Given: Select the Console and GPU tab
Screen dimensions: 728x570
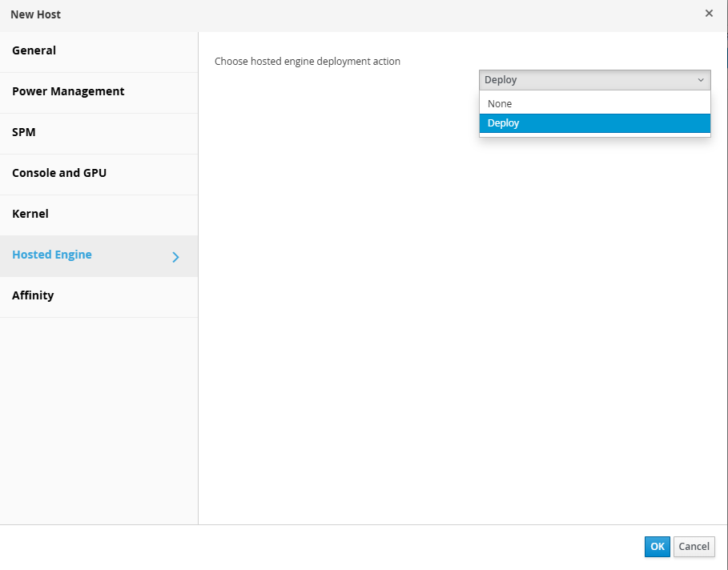Looking at the screenshot, I should 59,173.
